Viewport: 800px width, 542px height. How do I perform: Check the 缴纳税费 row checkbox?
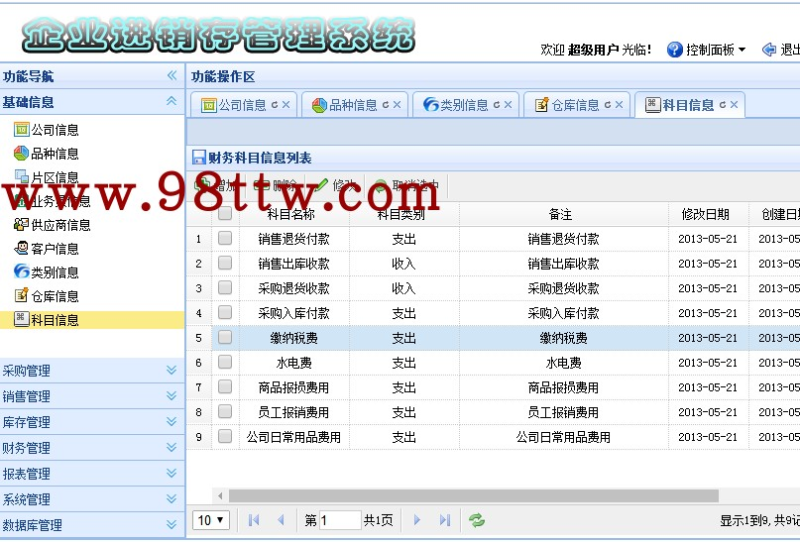[x=225, y=337]
